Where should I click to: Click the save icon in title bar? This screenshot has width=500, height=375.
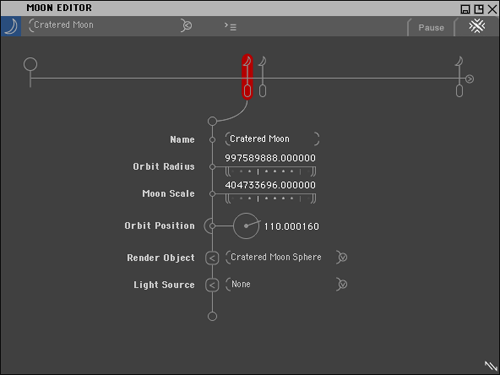pos(465,9)
